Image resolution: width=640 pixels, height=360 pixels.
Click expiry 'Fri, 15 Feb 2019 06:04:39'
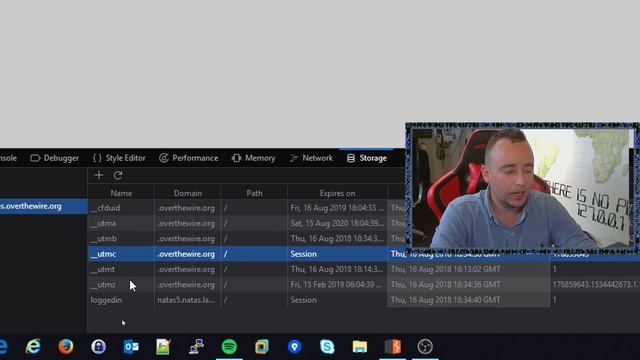[x=337, y=284]
